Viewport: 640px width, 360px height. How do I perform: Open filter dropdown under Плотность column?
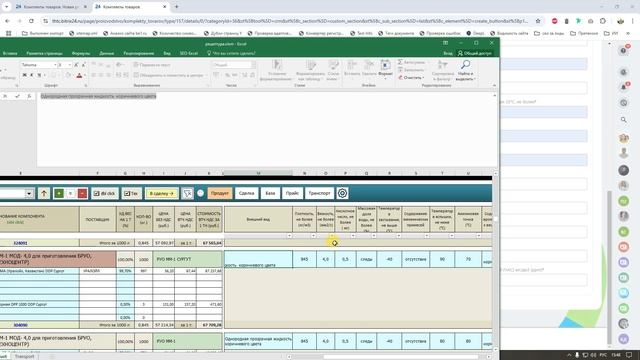(313, 236)
